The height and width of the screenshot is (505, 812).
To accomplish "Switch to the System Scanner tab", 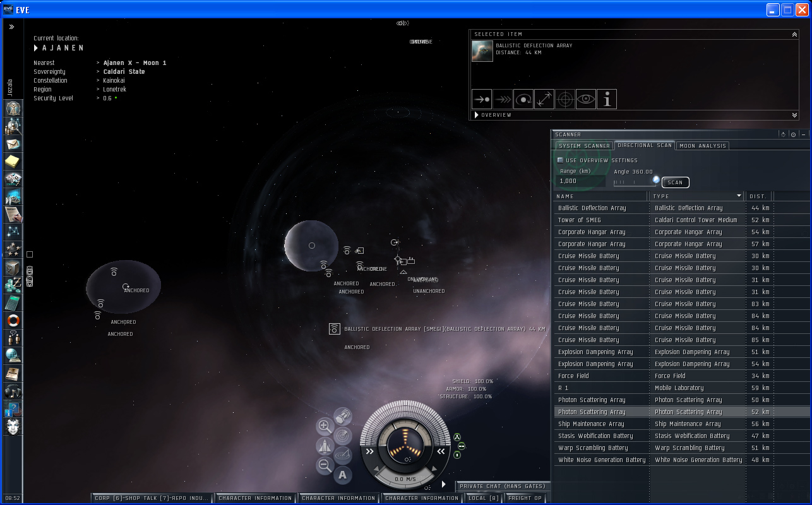I will [584, 146].
